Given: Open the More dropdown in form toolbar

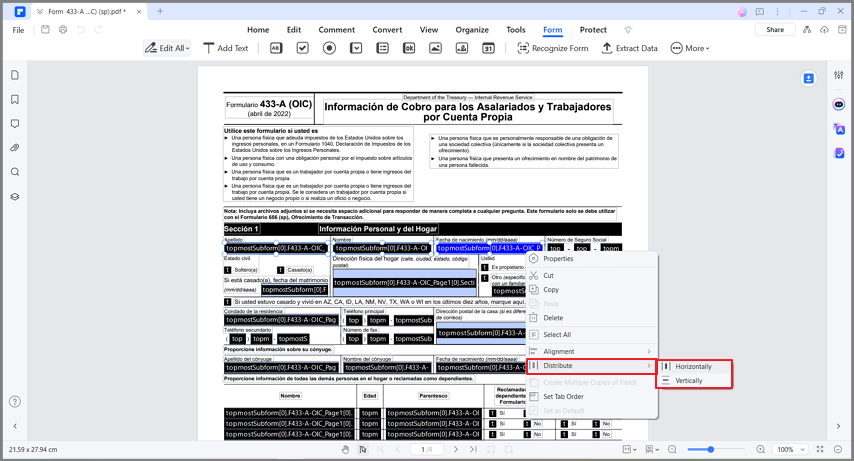Looking at the screenshot, I should pyautogui.click(x=690, y=48).
